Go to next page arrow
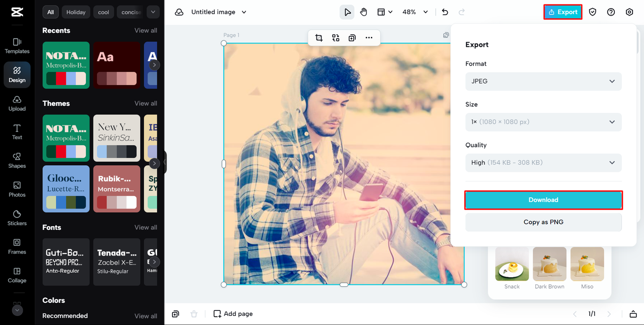This screenshot has height=325, width=644. 609,314
